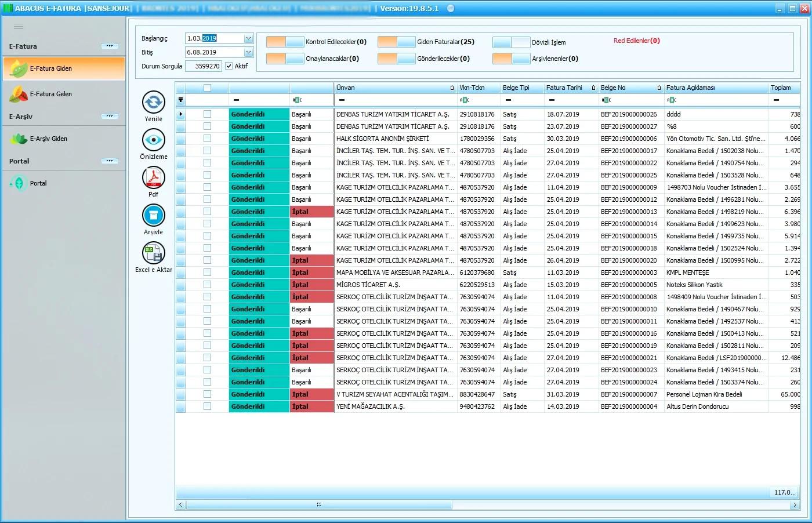The width and height of the screenshot is (812, 523).
Task: Click the Ünvan column sort arrow
Action: pyautogui.click(x=452, y=88)
